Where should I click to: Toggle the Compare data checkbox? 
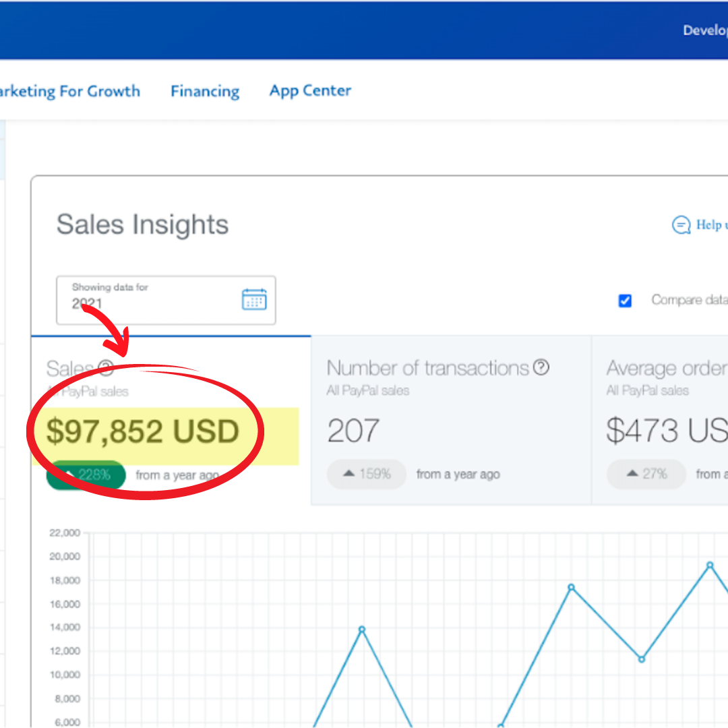625,301
